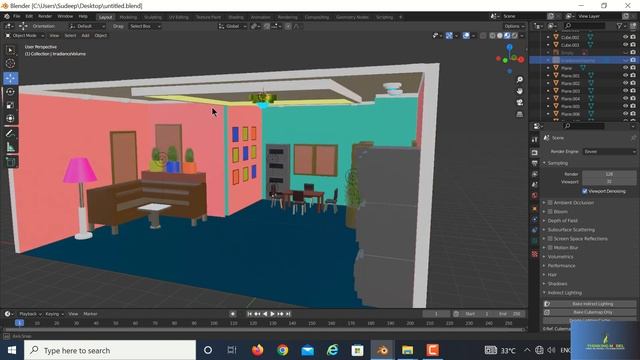Image resolution: width=640 pixels, height=360 pixels.
Task: Enable Bloom checkbox
Action: 550,211
